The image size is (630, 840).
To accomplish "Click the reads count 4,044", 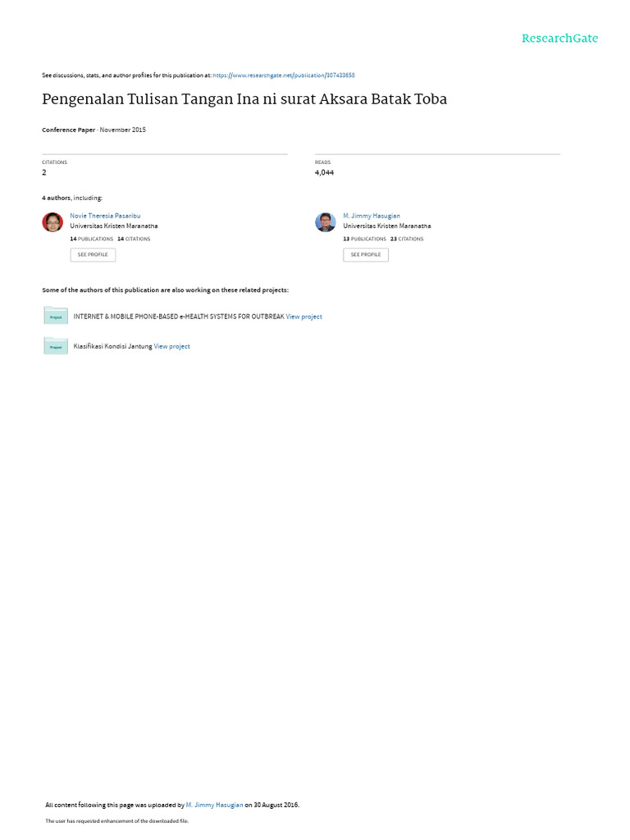I will pyautogui.click(x=324, y=172).
